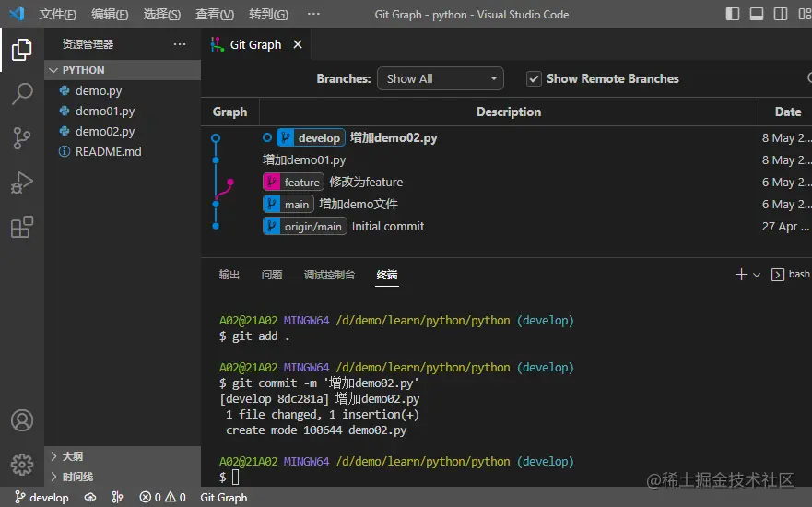Open the 编辑(E) menu
Image resolution: width=812 pixels, height=507 pixels.
point(110,14)
